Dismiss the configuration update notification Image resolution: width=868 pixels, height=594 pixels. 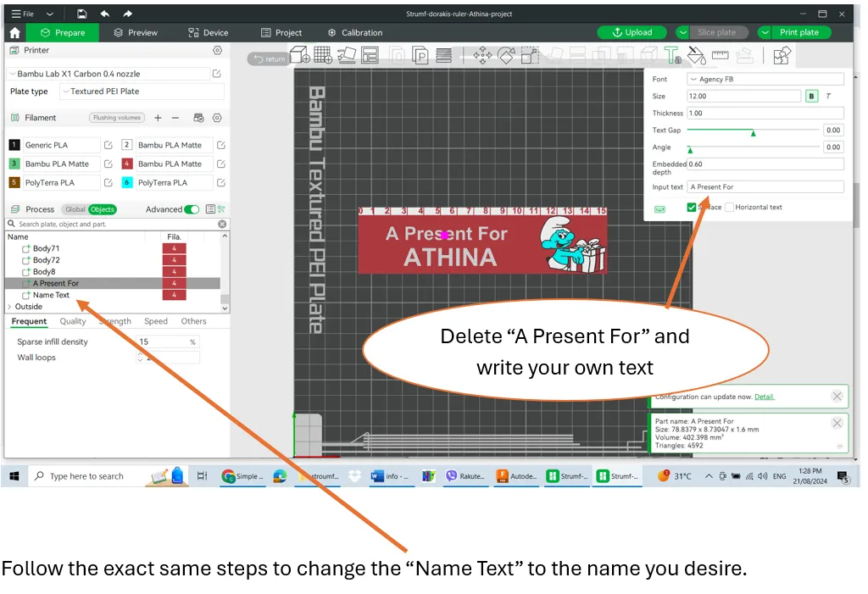[837, 397]
